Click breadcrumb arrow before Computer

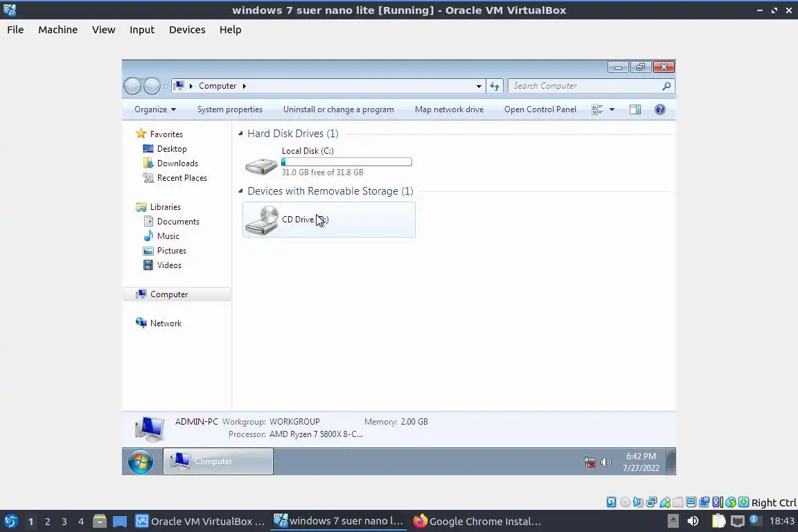pos(191,86)
